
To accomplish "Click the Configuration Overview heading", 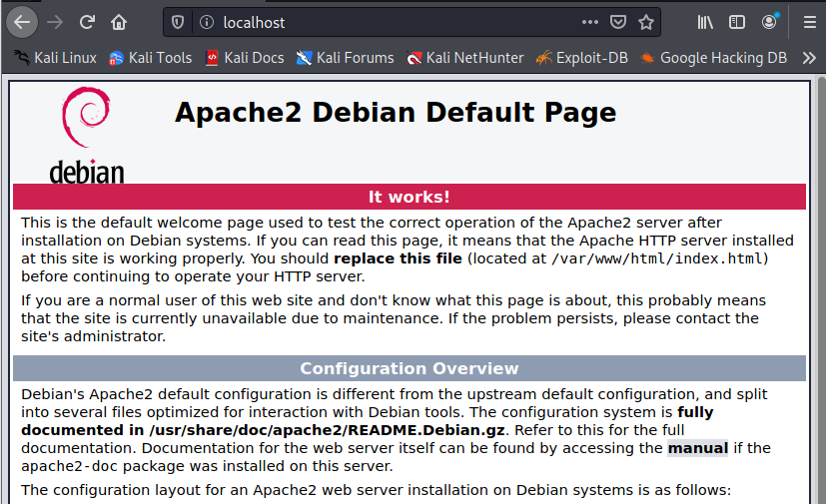I will 410,368.
